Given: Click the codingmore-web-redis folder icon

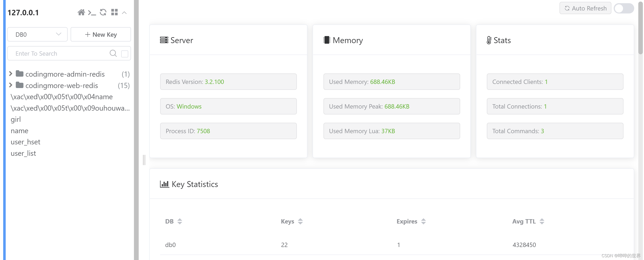Looking at the screenshot, I should tap(20, 85).
